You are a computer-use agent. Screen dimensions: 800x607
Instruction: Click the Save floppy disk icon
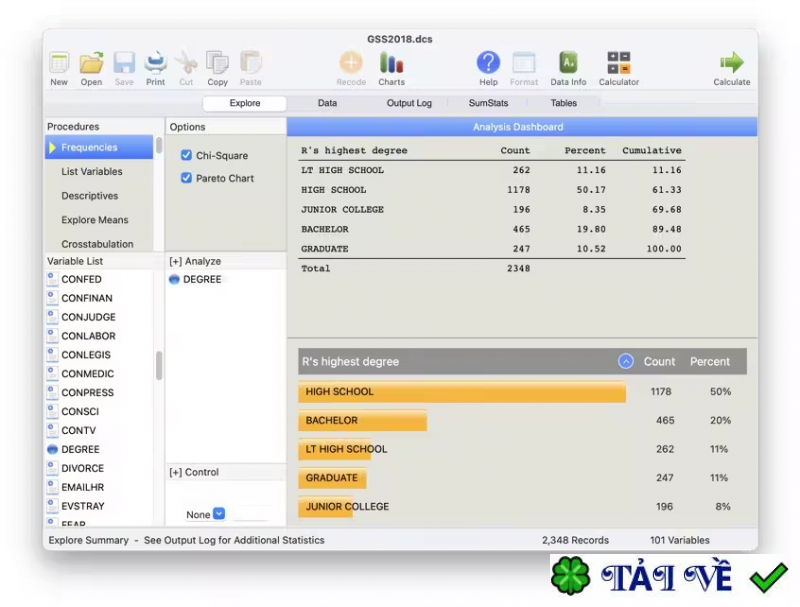(x=124, y=63)
